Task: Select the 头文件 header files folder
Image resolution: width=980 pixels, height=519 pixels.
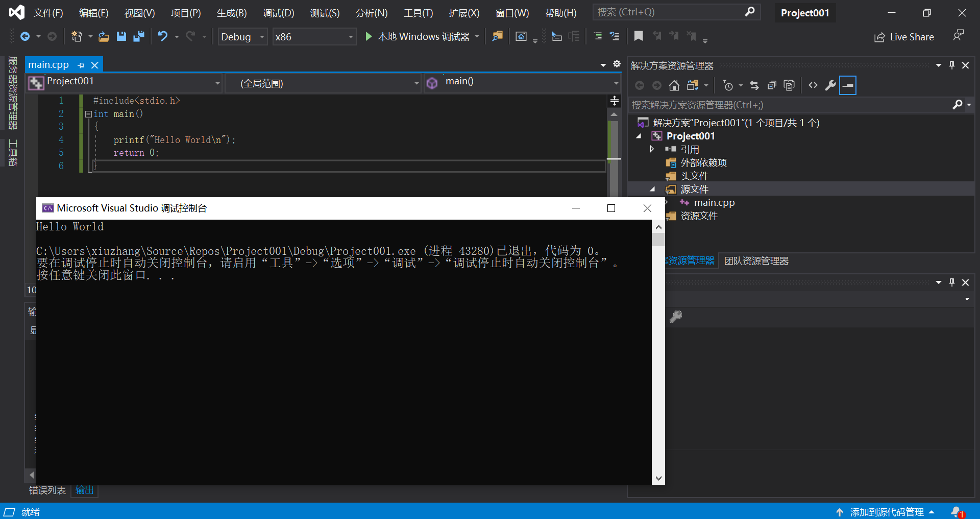Action: point(694,176)
